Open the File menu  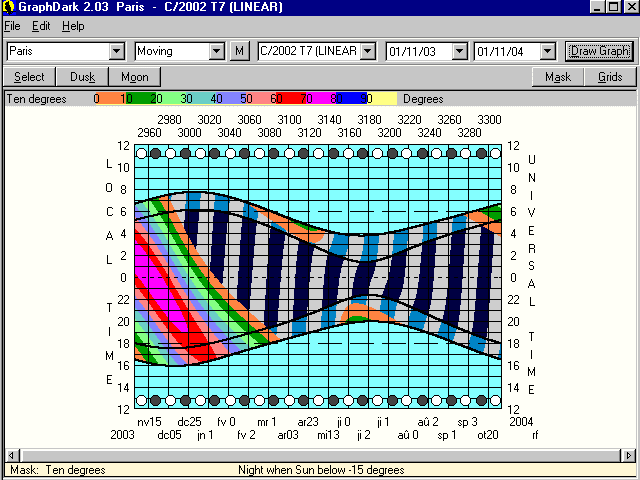point(12,26)
